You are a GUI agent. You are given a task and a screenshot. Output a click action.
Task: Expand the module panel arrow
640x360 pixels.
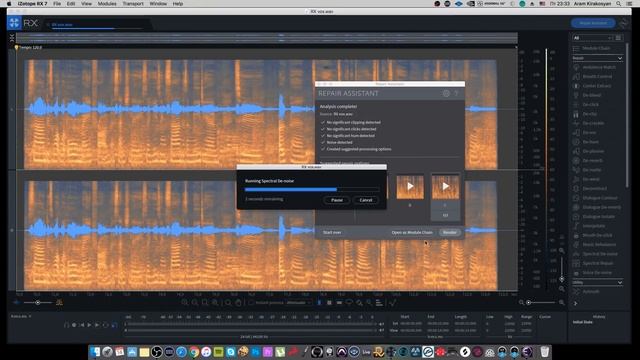576,303
